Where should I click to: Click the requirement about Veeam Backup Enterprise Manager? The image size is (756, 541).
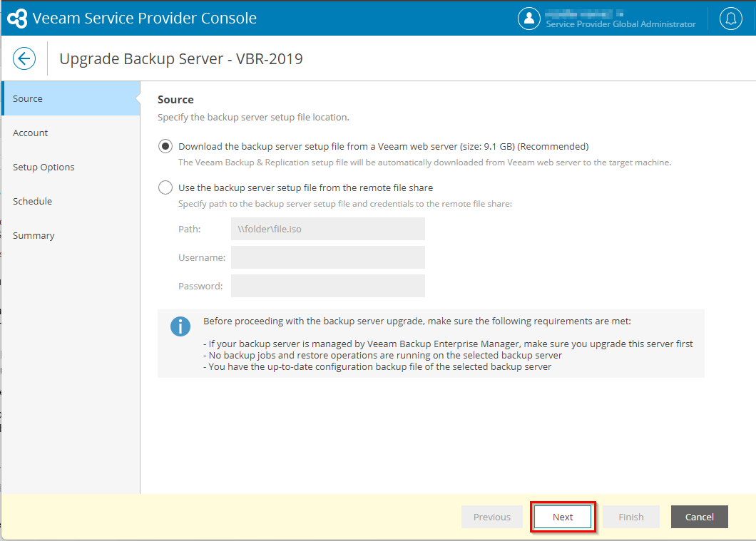448,344
